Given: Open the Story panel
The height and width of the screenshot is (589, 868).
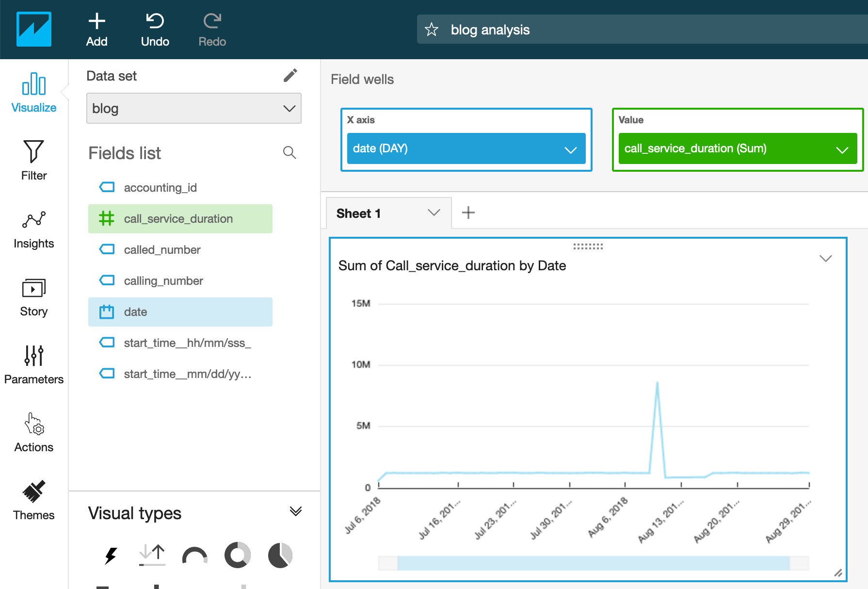Looking at the screenshot, I should pyautogui.click(x=34, y=297).
